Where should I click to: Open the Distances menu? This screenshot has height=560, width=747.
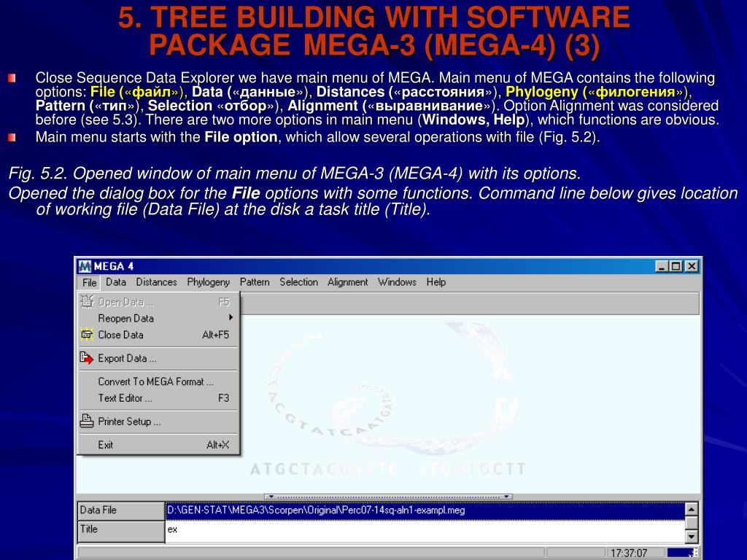coord(156,282)
